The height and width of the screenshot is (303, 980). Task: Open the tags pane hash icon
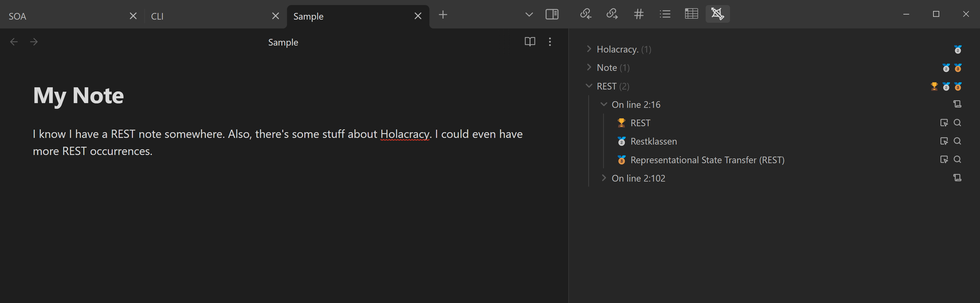(x=638, y=15)
